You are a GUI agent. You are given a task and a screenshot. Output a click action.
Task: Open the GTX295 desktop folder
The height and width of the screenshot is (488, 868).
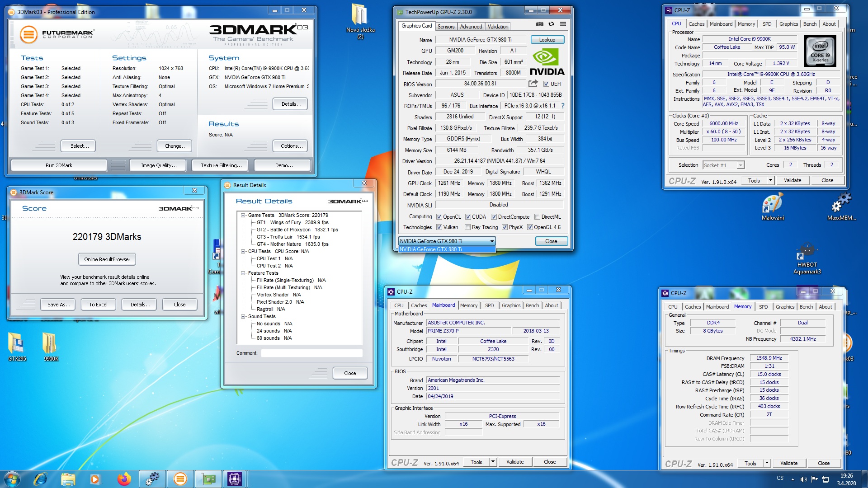click(x=17, y=347)
